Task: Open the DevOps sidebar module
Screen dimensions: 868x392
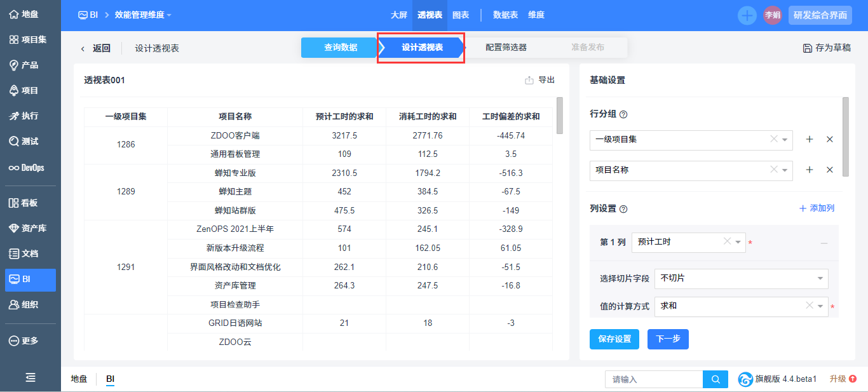Action: pyautogui.click(x=26, y=168)
